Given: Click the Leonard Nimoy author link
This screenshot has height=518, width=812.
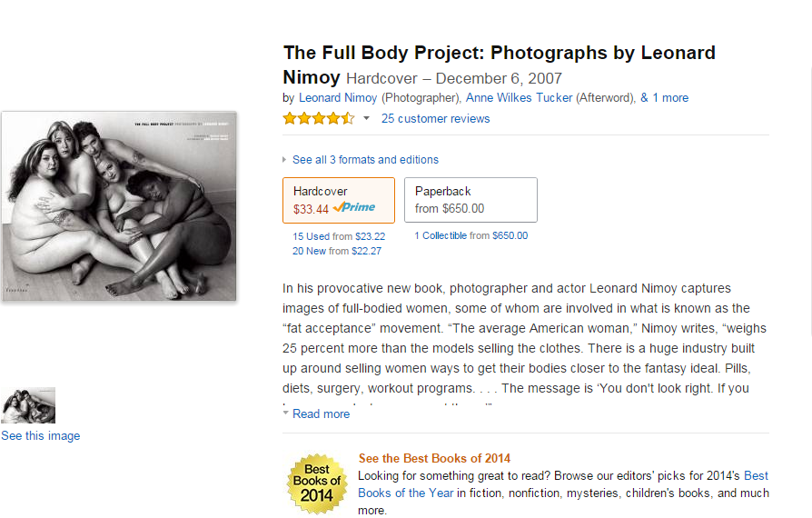Looking at the screenshot, I should click(x=338, y=98).
